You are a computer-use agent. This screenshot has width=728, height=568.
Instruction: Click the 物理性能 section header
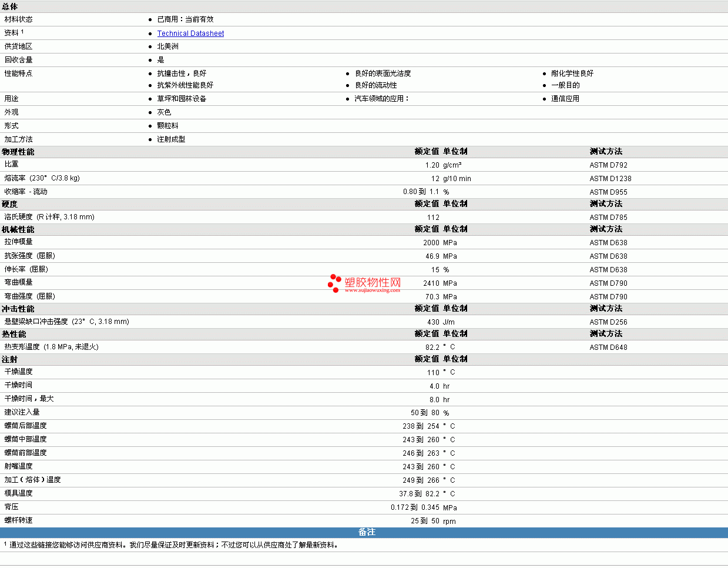pos(18,152)
